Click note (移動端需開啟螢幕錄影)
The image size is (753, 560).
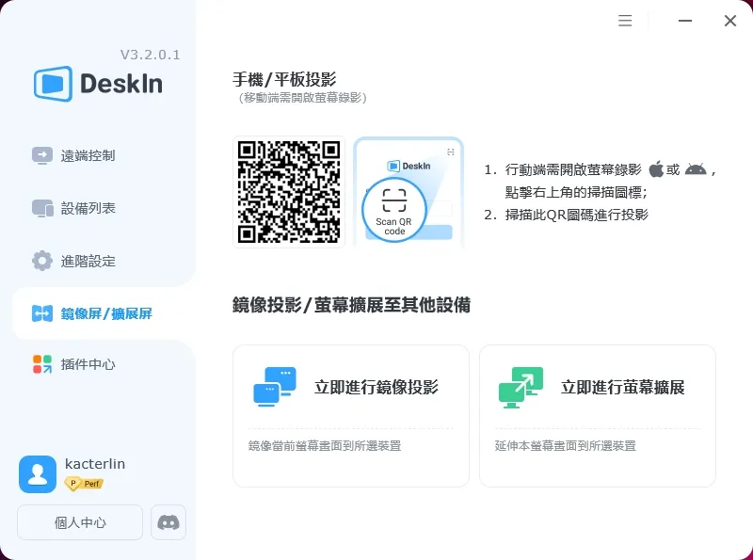tap(302, 98)
